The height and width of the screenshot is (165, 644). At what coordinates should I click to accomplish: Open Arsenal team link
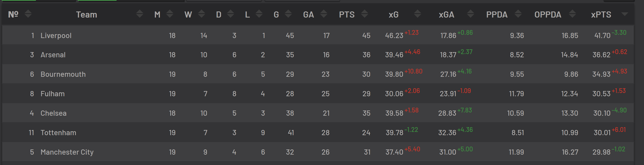click(53, 55)
